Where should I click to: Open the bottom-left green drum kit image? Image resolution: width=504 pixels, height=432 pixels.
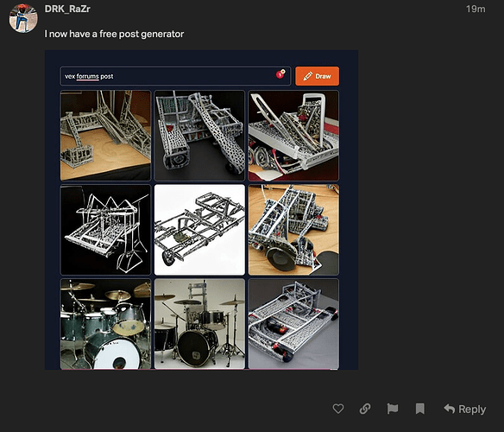coord(105,324)
